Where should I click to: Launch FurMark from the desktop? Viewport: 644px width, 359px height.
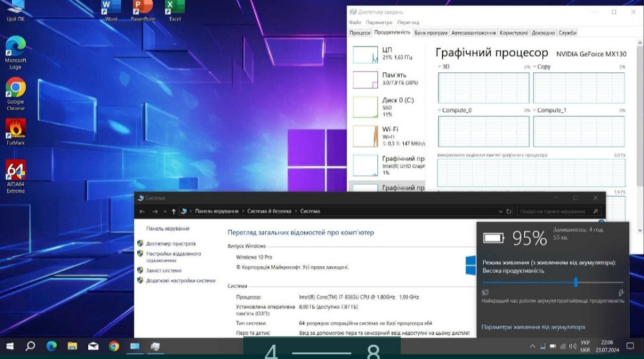(x=15, y=129)
